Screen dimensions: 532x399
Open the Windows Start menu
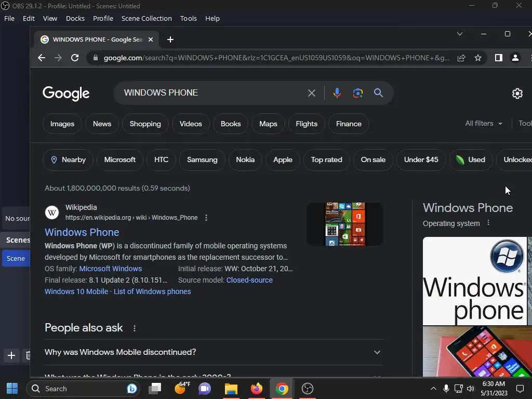pyautogui.click(x=12, y=389)
